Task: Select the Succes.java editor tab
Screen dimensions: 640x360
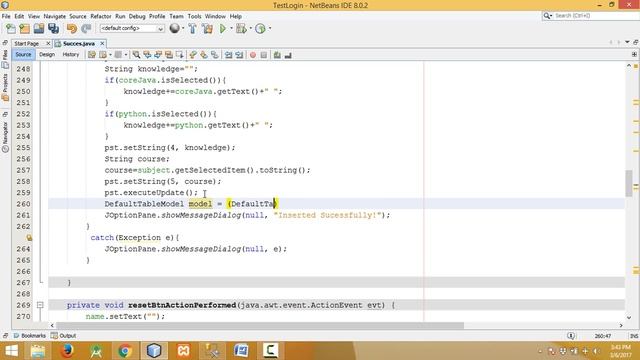Action: tap(79, 43)
